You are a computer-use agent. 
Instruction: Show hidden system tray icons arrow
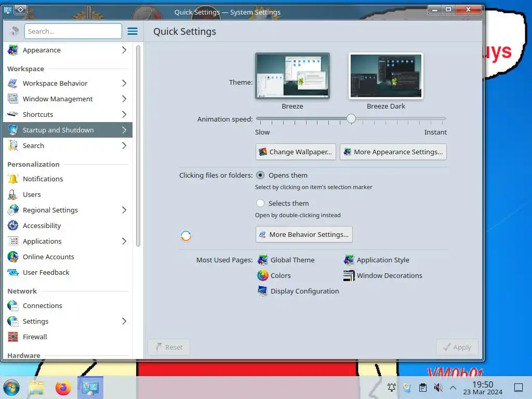point(453,388)
